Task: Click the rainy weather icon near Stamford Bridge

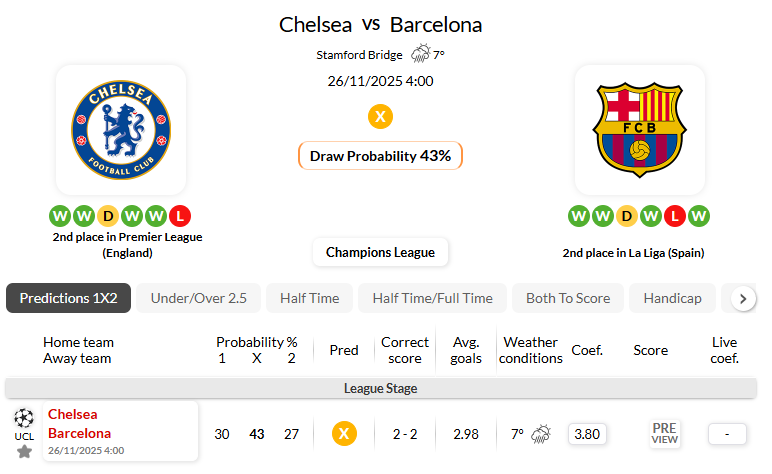Action: tap(421, 55)
